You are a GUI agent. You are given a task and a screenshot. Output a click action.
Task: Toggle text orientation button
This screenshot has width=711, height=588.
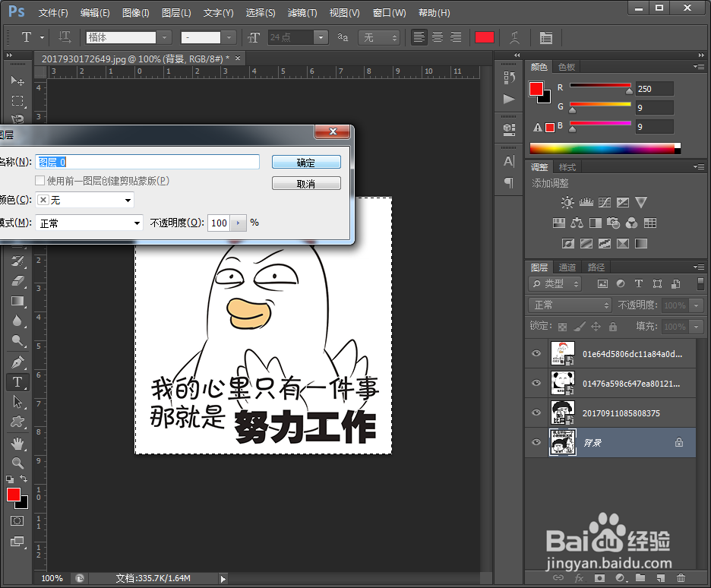click(x=65, y=37)
